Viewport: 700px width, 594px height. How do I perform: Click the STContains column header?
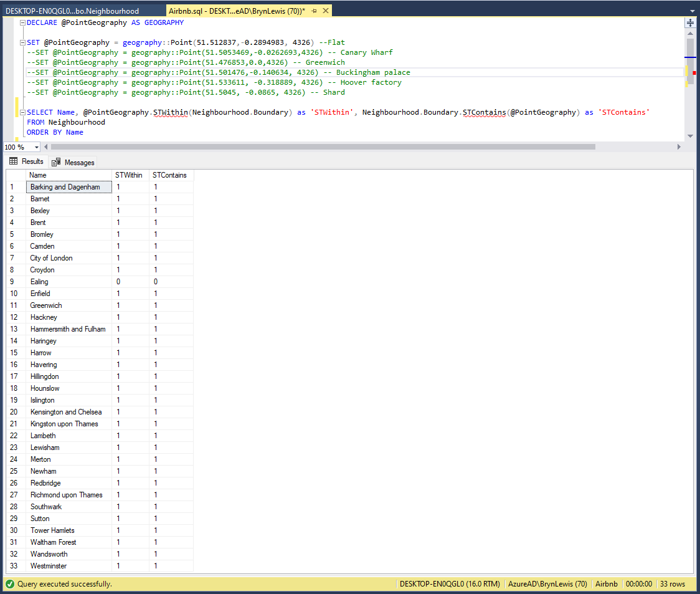coord(169,175)
